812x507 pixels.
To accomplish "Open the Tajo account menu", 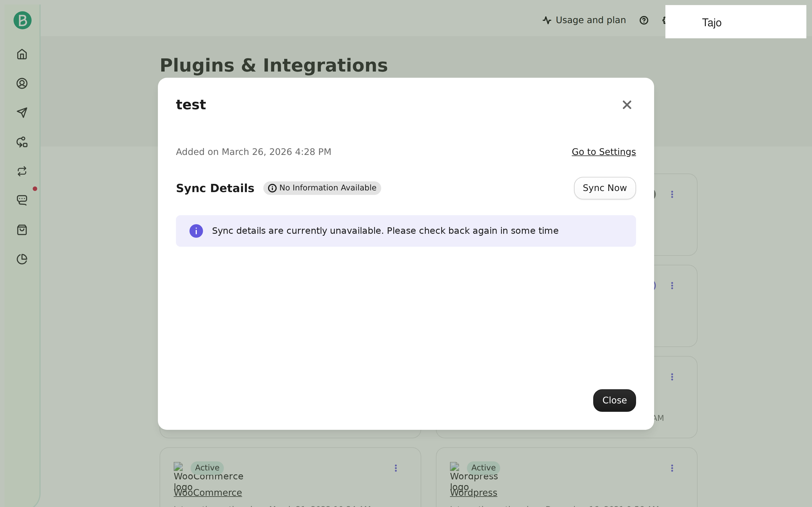I will click(736, 22).
